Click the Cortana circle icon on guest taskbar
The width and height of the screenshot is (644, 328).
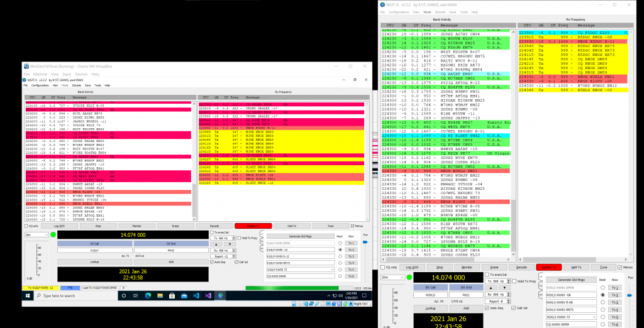pyautogui.click(x=124, y=295)
